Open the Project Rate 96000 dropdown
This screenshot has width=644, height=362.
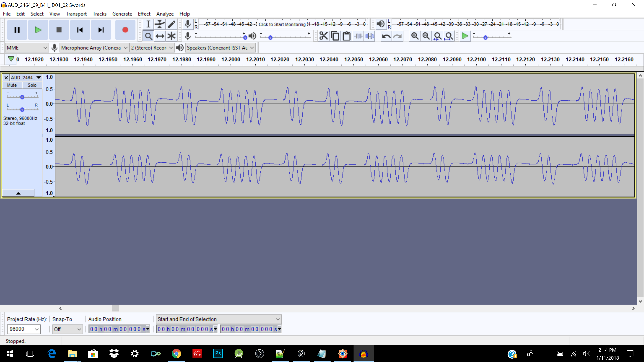point(37,329)
